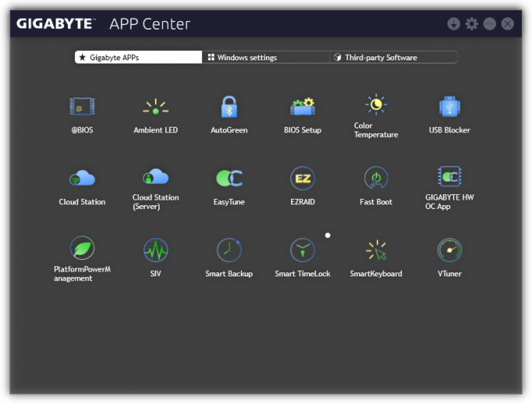The image size is (532, 404).
Task: Minimize the APP Center window
Action: click(x=490, y=23)
